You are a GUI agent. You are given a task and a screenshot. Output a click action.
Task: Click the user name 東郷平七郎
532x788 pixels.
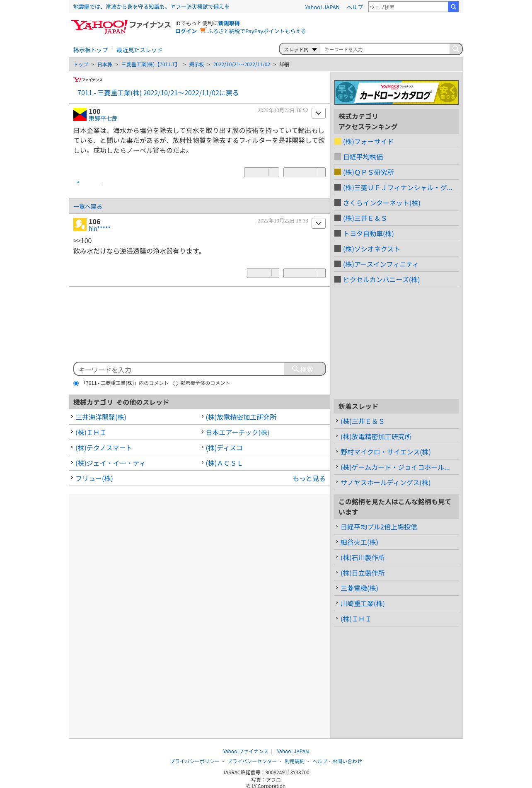pyautogui.click(x=103, y=118)
